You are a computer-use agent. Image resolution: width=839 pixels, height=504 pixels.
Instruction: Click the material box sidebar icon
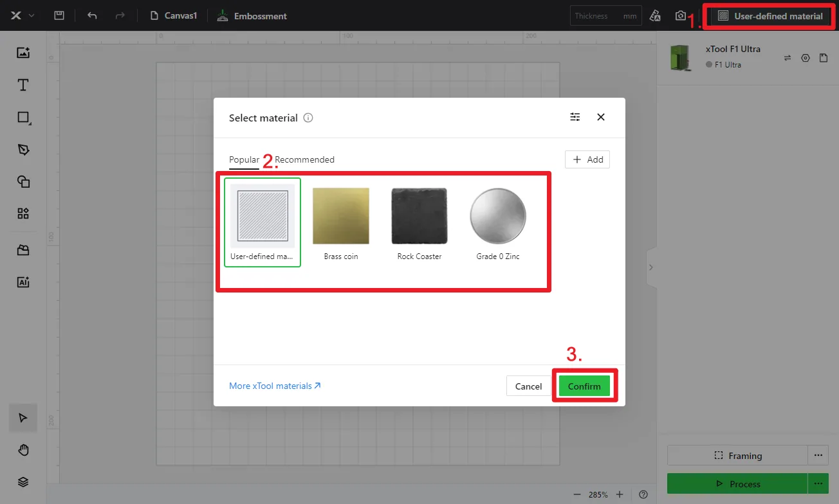click(23, 250)
